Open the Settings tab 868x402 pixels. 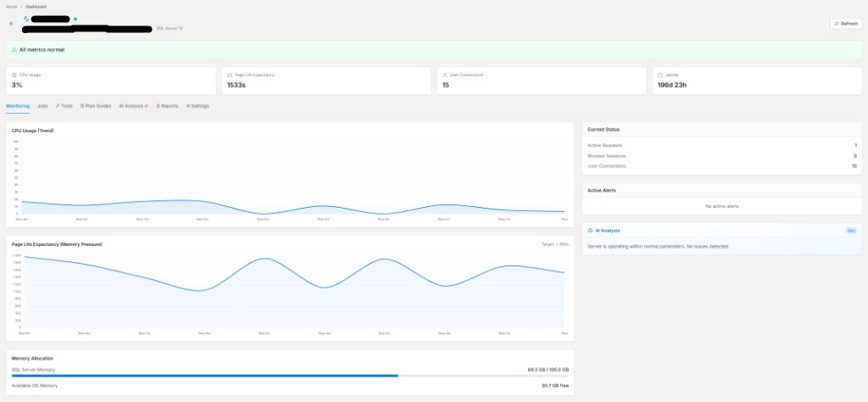pos(198,106)
